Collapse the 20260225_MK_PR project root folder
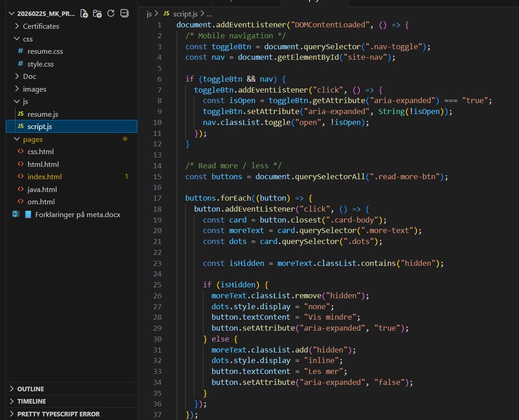The image size is (519, 420). [11, 13]
